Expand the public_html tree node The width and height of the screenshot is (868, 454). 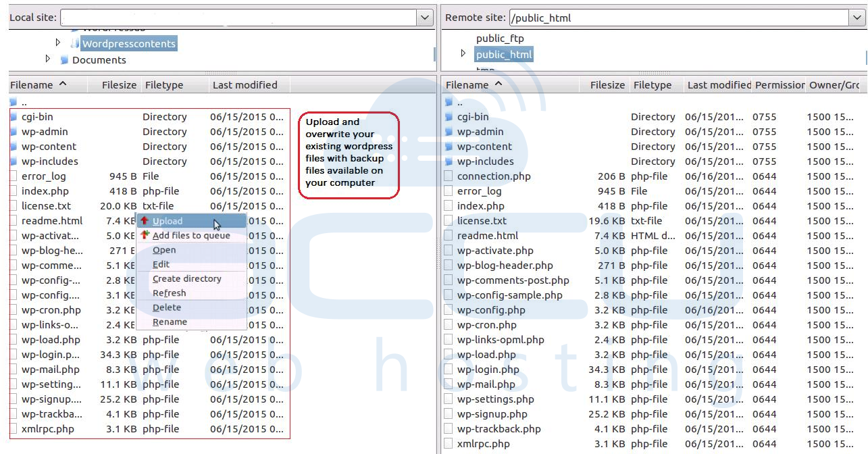pyautogui.click(x=463, y=53)
